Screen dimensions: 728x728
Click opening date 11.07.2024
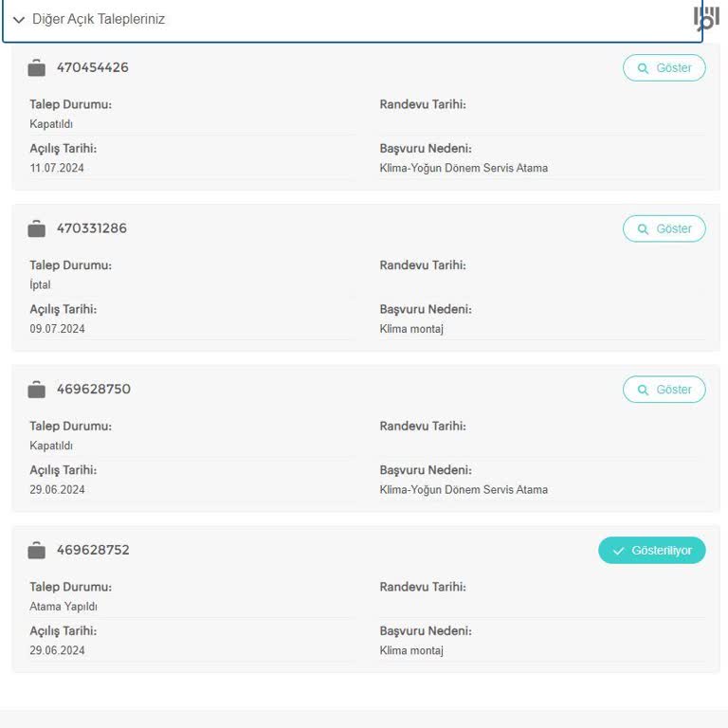click(x=57, y=168)
